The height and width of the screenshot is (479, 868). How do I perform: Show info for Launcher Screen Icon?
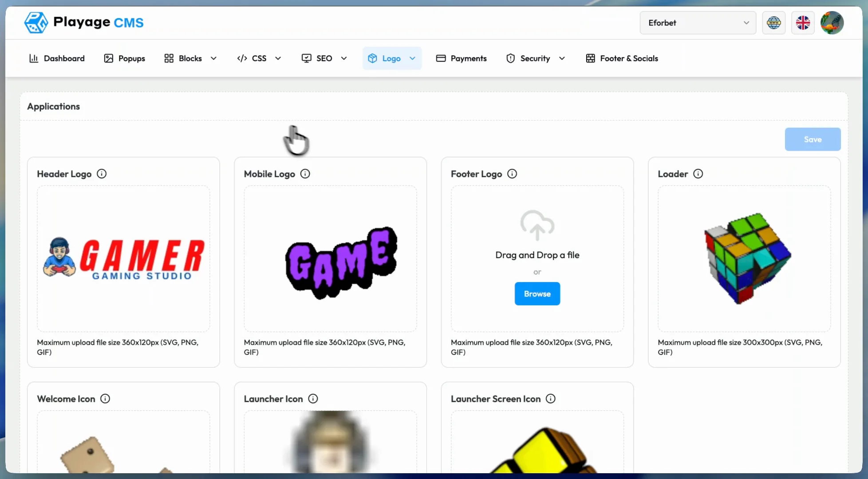pos(551,399)
